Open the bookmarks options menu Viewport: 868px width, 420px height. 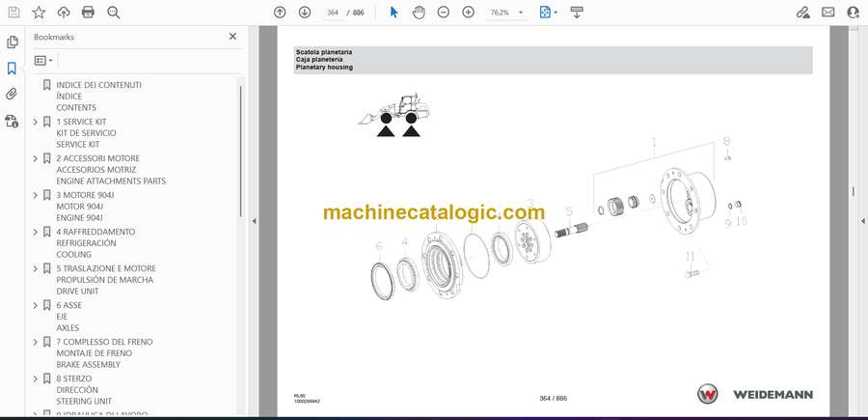click(43, 61)
